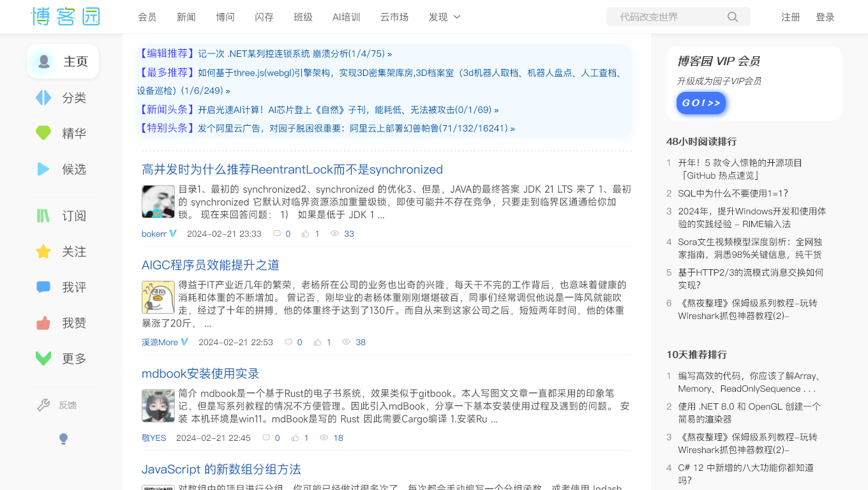Click bokerr's author avatar thumbnail
Screen dimensions: 868x490
(158, 202)
